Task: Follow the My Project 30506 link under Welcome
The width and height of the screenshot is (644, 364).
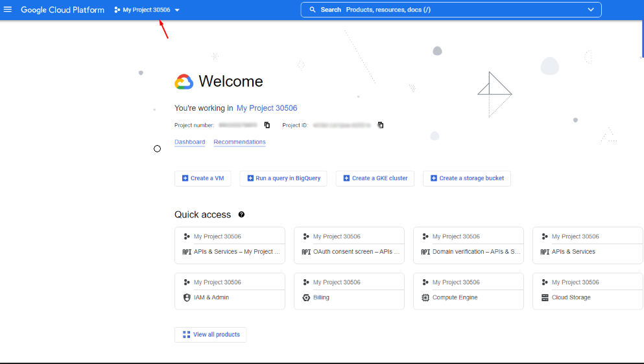Action: click(267, 108)
